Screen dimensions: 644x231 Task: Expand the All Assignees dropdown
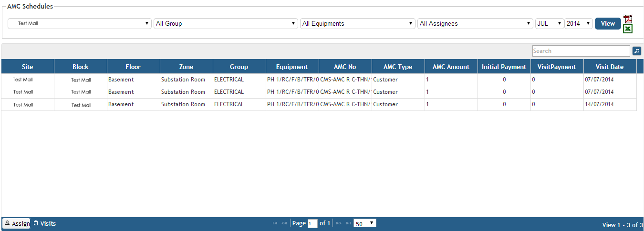click(475, 23)
